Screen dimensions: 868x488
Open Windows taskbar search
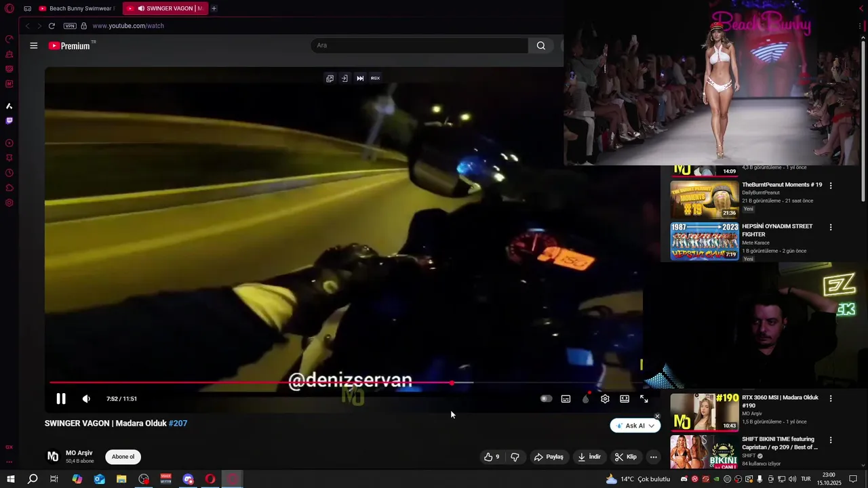pyautogui.click(x=33, y=479)
